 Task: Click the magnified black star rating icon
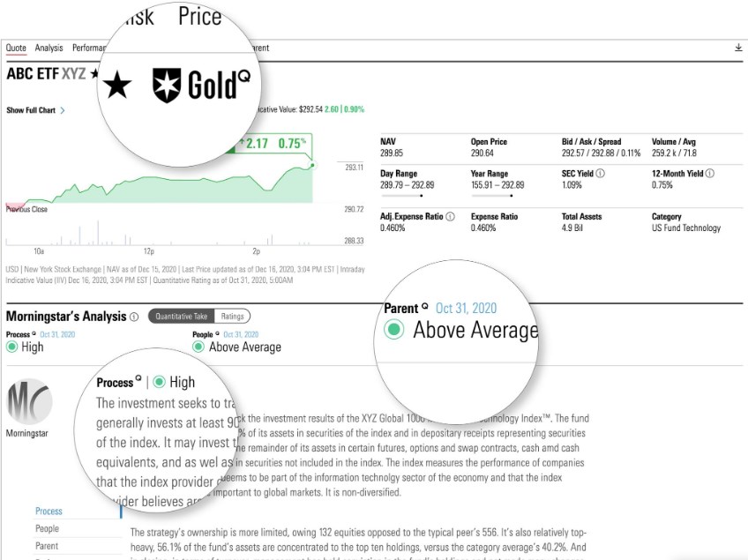[116, 86]
